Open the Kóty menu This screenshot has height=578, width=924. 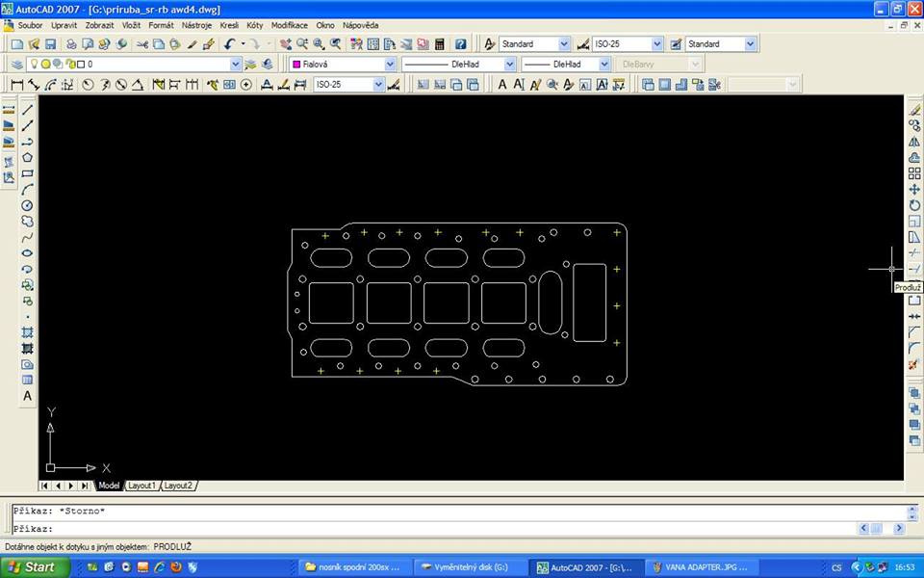pyautogui.click(x=254, y=25)
